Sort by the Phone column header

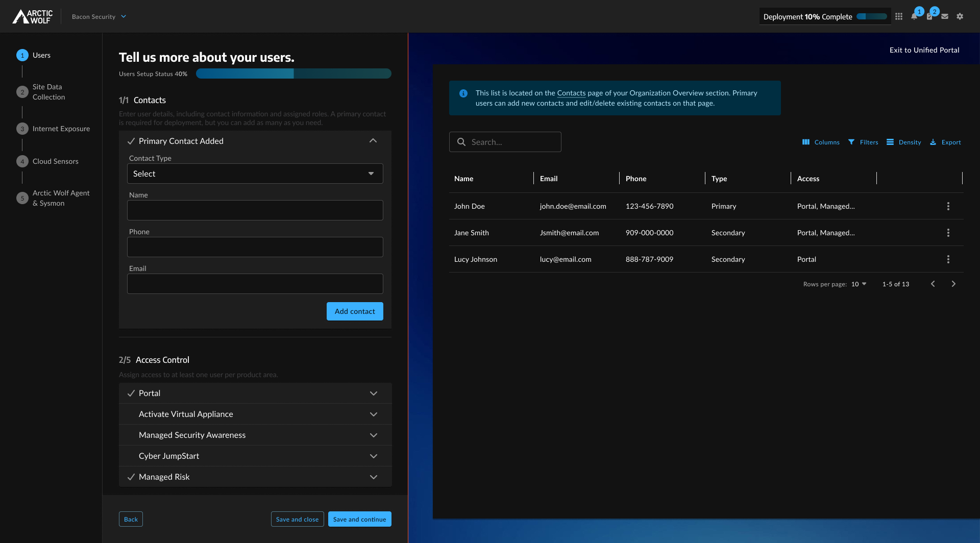click(x=636, y=179)
